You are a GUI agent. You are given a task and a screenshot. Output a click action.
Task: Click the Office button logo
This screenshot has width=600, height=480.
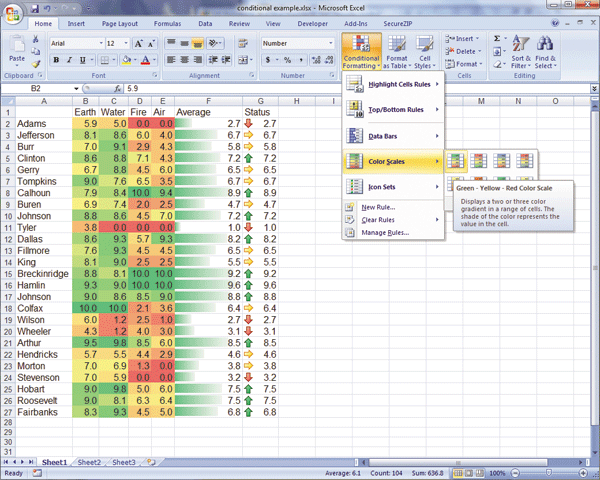pos(14,12)
